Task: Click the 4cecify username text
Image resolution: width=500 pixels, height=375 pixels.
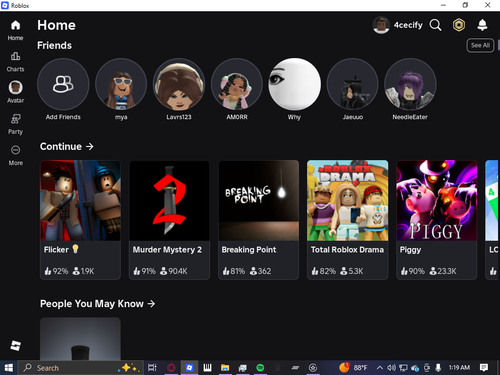Action: [408, 25]
